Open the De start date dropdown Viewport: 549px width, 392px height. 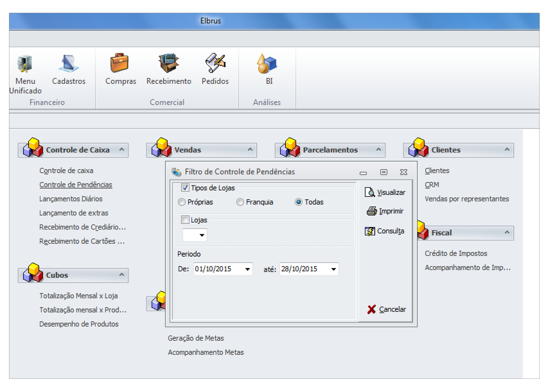point(247,269)
